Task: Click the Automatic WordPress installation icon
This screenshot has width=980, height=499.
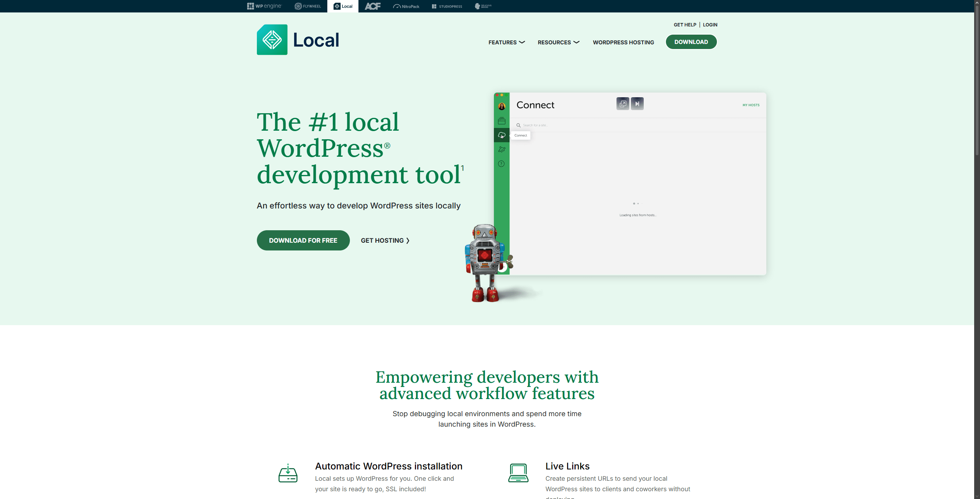Action: coord(288,473)
